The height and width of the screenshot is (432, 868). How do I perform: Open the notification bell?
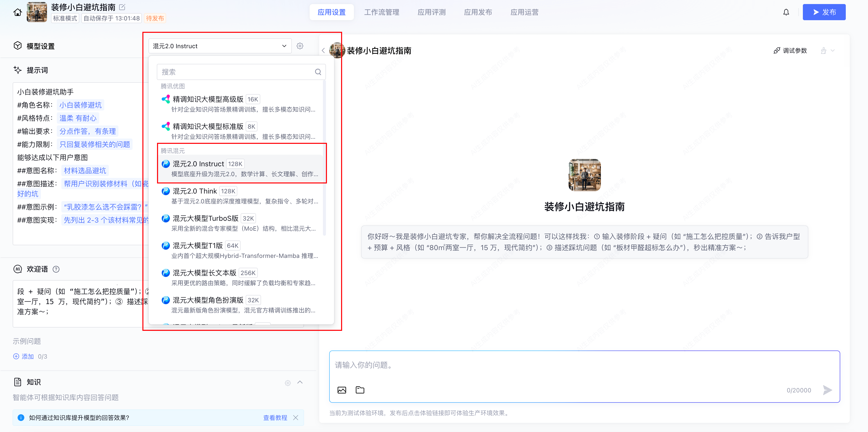786,12
